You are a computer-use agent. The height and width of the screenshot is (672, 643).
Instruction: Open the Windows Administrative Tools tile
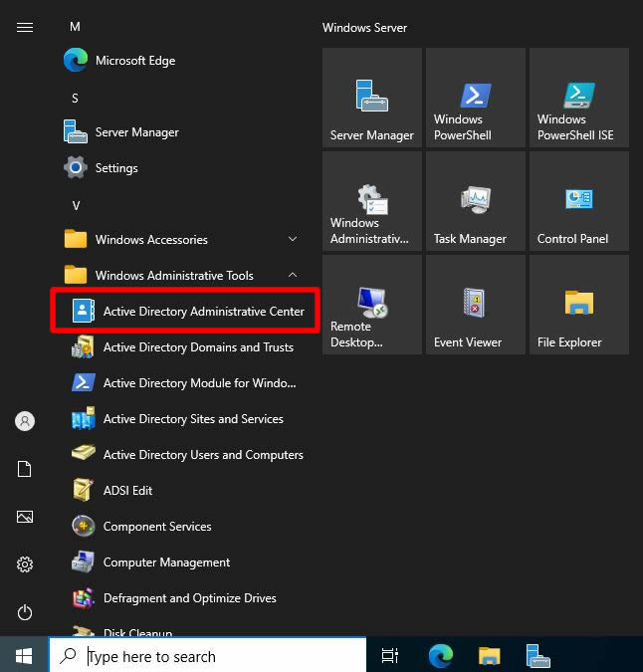point(372,201)
